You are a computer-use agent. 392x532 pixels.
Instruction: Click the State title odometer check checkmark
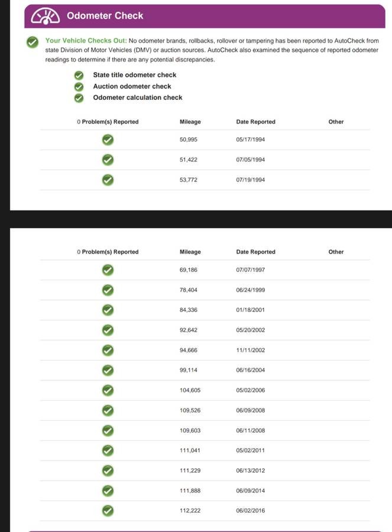[x=79, y=75]
